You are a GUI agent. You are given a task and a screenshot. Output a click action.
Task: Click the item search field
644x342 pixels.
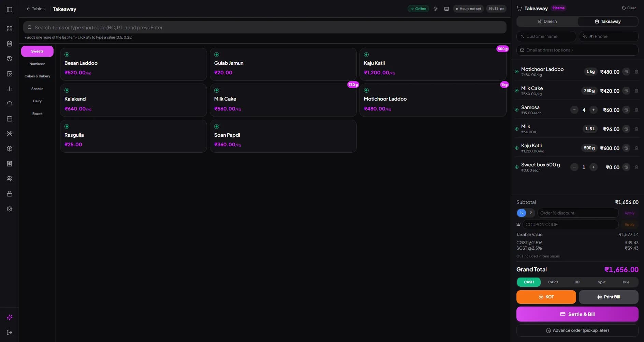pos(265,27)
